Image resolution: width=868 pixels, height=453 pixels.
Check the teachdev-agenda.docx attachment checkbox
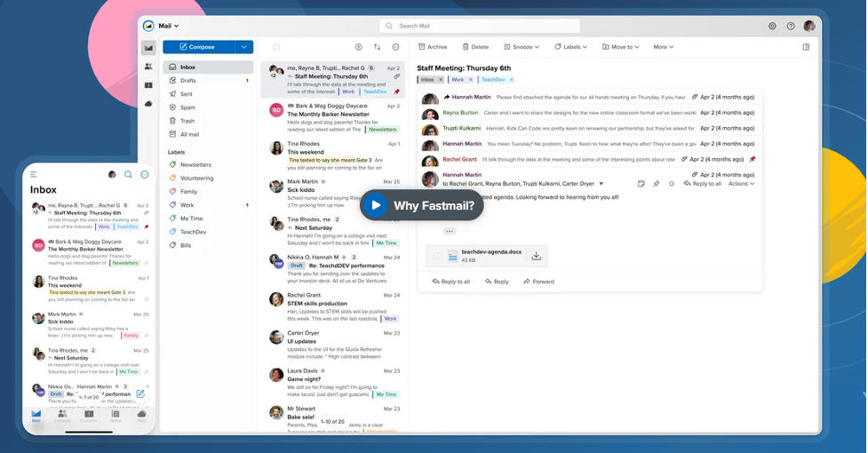(x=436, y=256)
